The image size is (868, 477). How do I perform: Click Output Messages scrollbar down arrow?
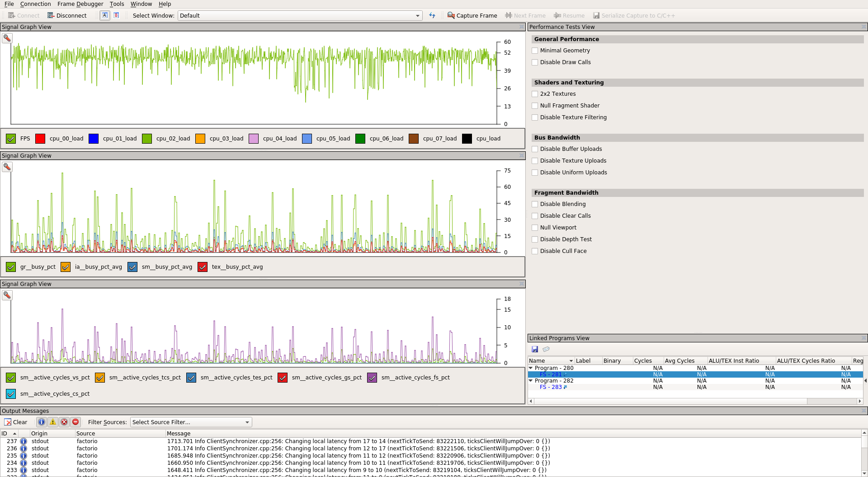click(x=864, y=473)
